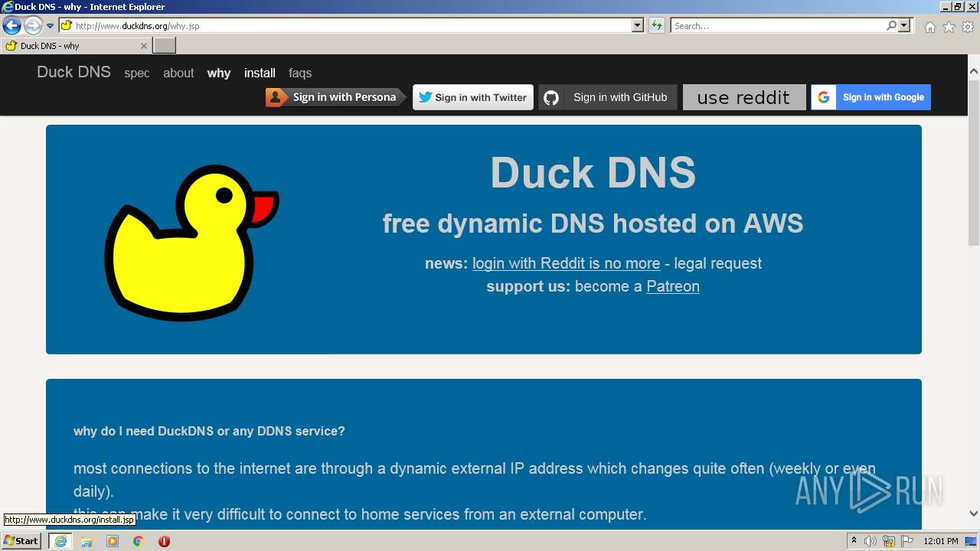Click the Refresh page icon
The height and width of the screenshot is (551, 980).
point(657,25)
